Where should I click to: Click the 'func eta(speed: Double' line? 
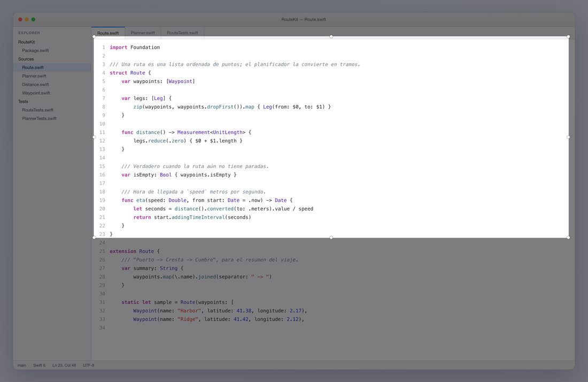[x=207, y=201]
